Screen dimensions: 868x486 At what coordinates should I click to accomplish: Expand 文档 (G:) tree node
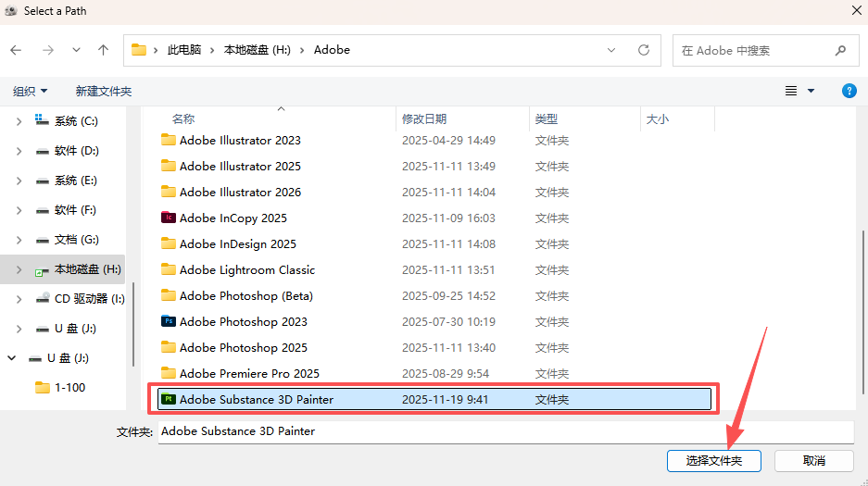19,240
